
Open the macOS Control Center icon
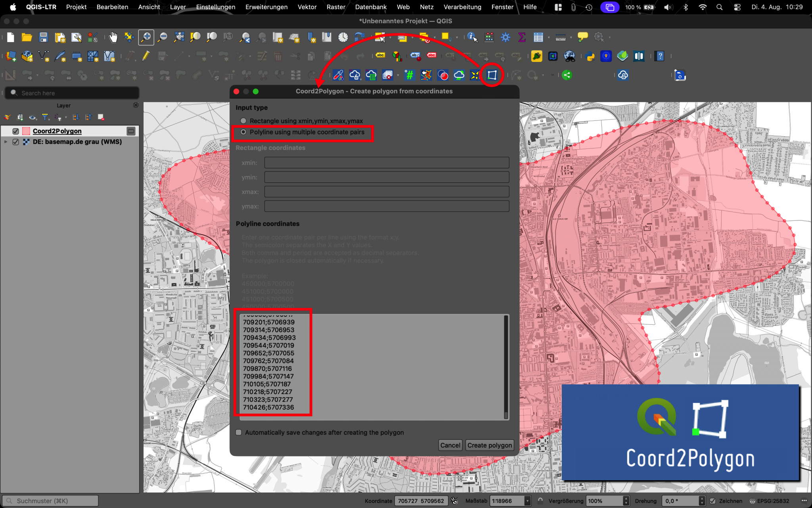click(x=737, y=7)
